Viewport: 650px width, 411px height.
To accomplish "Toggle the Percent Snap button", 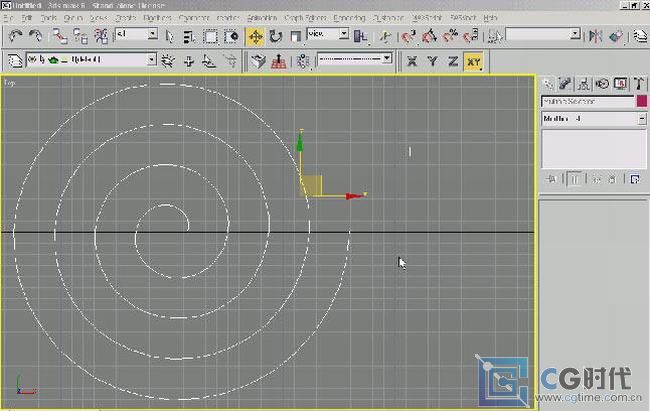I will coord(450,36).
